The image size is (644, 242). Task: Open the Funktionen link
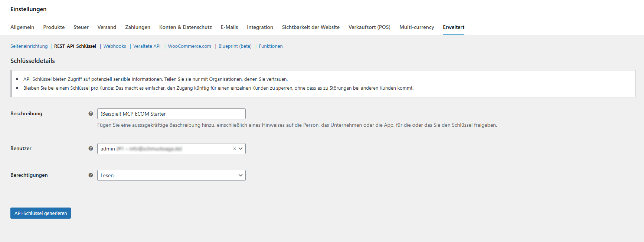[271, 46]
